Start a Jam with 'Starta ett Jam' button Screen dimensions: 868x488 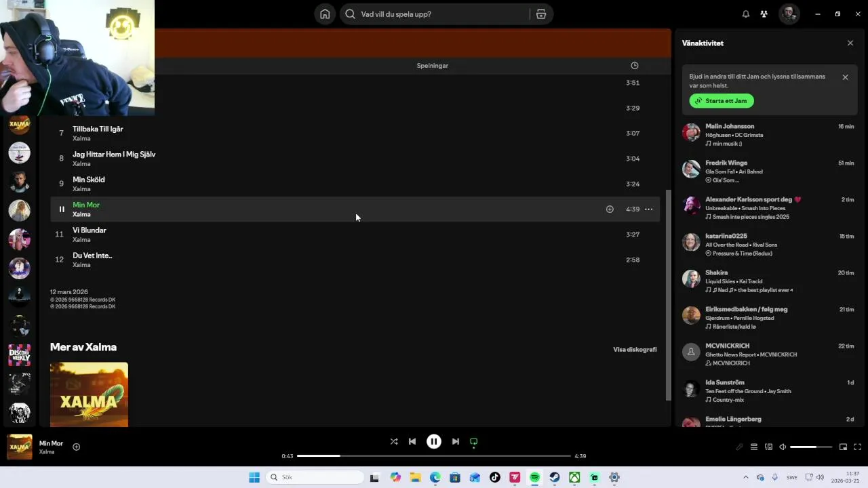(x=722, y=101)
